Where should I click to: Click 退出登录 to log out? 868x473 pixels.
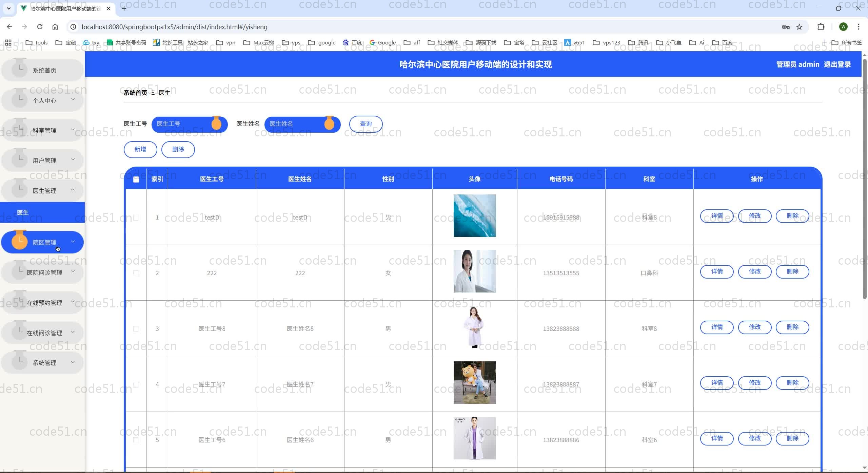(x=837, y=64)
